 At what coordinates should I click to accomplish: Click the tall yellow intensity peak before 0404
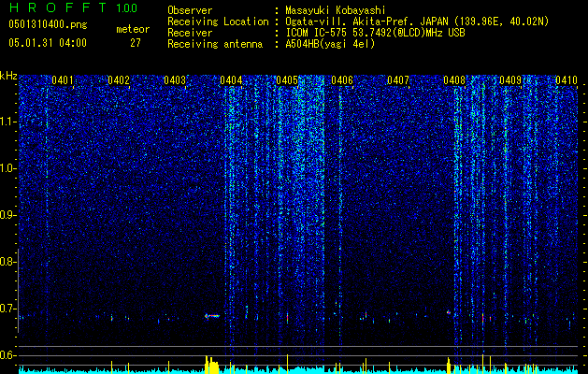[x=211, y=365]
